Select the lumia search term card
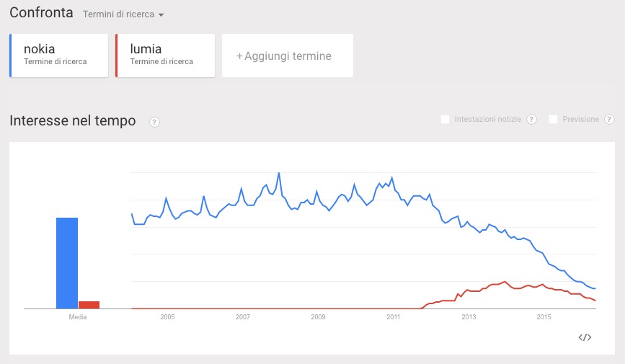The width and height of the screenshot is (625, 364). point(165,55)
